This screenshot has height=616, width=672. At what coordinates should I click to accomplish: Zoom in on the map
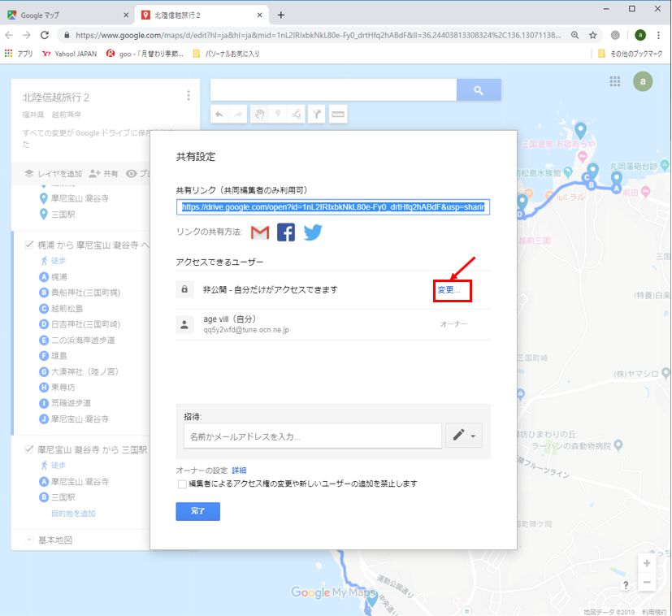click(x=647, y=563)
